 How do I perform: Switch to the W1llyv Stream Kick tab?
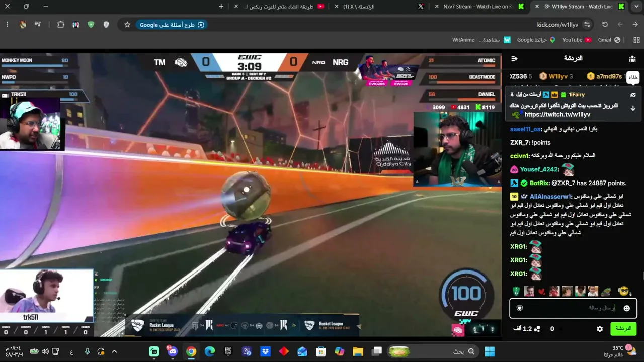point(582,7)
